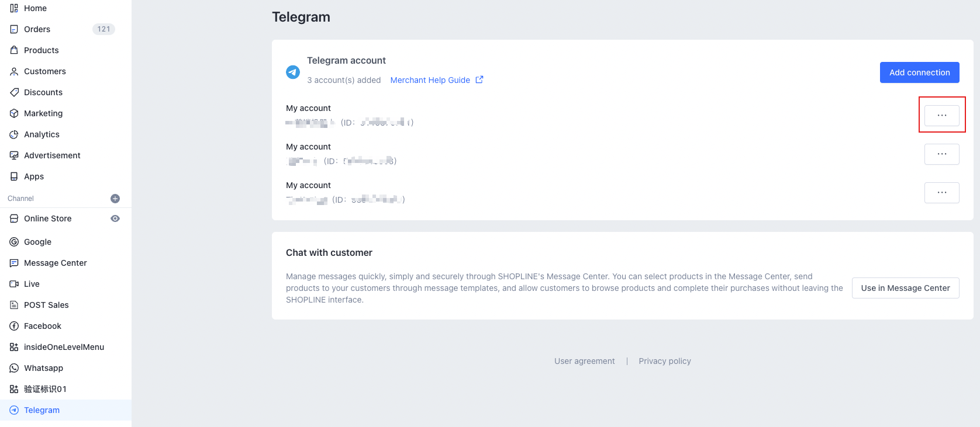The image size is (980, 427).
Task: Click Use in Message Center button
Action: (x=905, y=288)
